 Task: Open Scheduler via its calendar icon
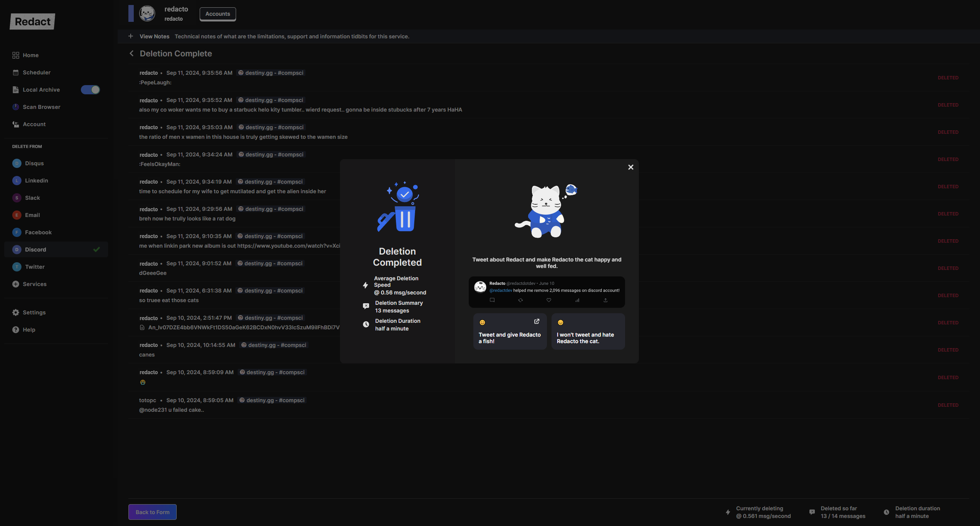16,72
